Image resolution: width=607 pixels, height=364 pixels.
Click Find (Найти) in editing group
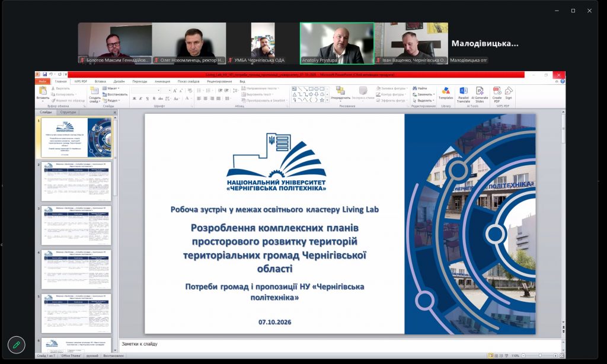point(420,88)
